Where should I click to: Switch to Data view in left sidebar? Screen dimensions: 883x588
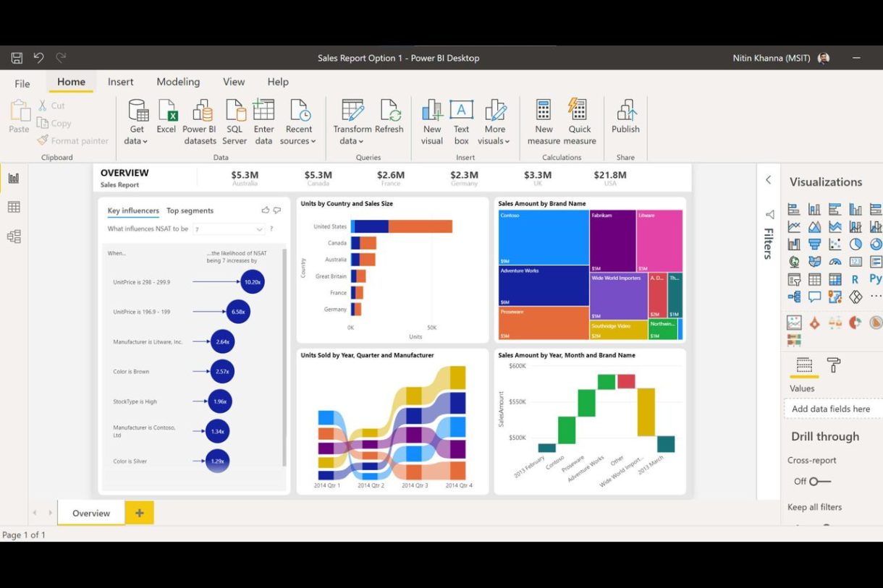pyautogui.click(x=14, y=208)
